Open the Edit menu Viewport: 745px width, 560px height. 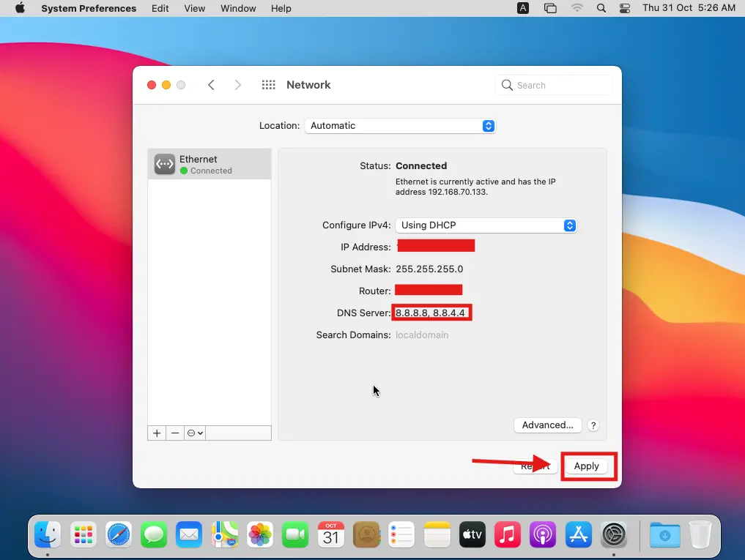point(160,8)
